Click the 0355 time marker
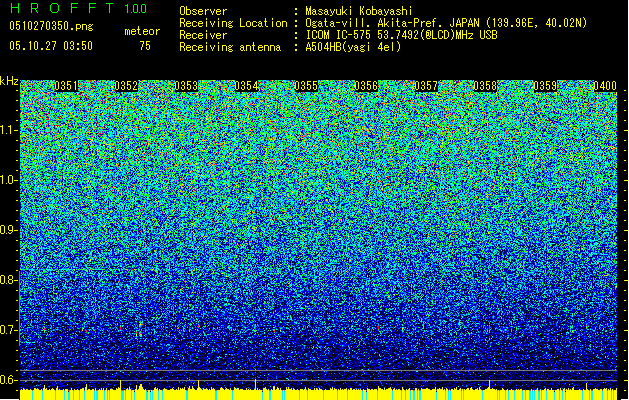This screenshot has width=629, height=400. tap(306, 86)
